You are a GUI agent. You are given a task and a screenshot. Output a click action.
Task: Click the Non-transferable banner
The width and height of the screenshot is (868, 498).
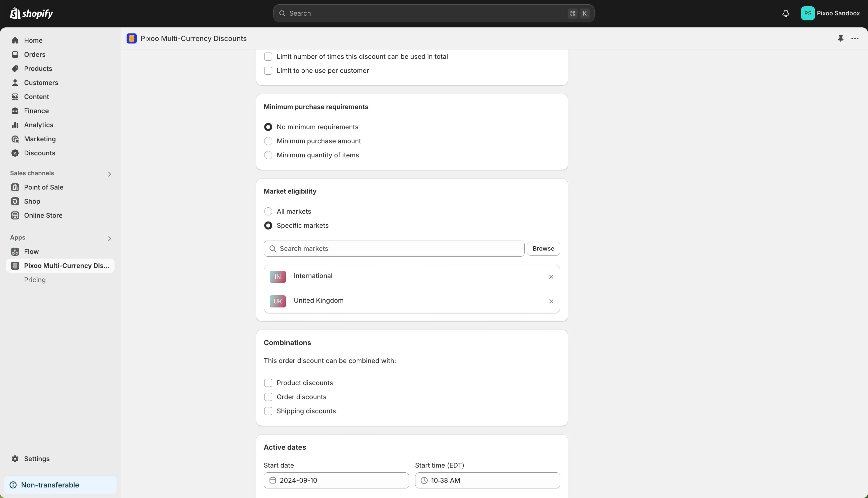click(60, 485)
